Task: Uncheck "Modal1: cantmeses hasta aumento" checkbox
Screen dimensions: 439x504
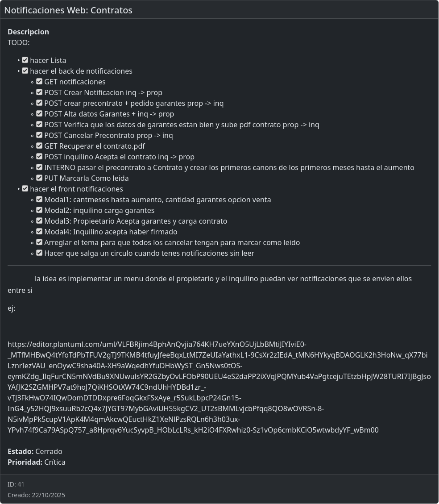Action: tap(39, 199)
